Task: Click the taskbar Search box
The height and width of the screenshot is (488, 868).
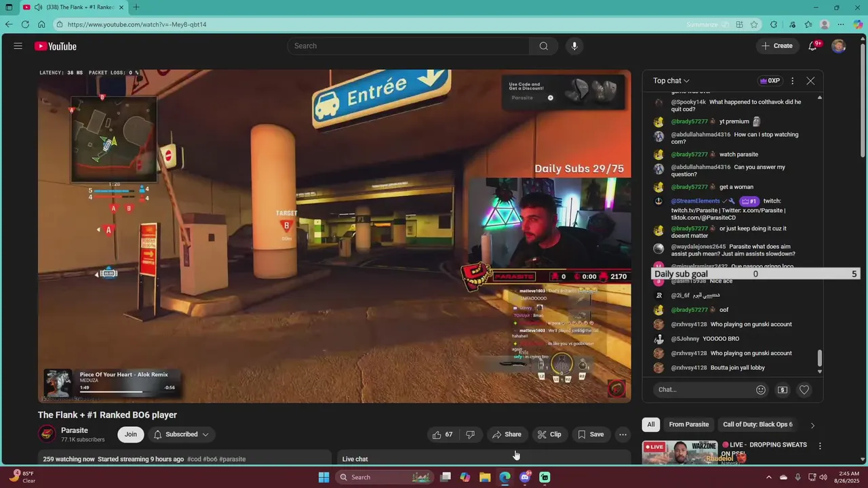Action: tap(383, 477)
